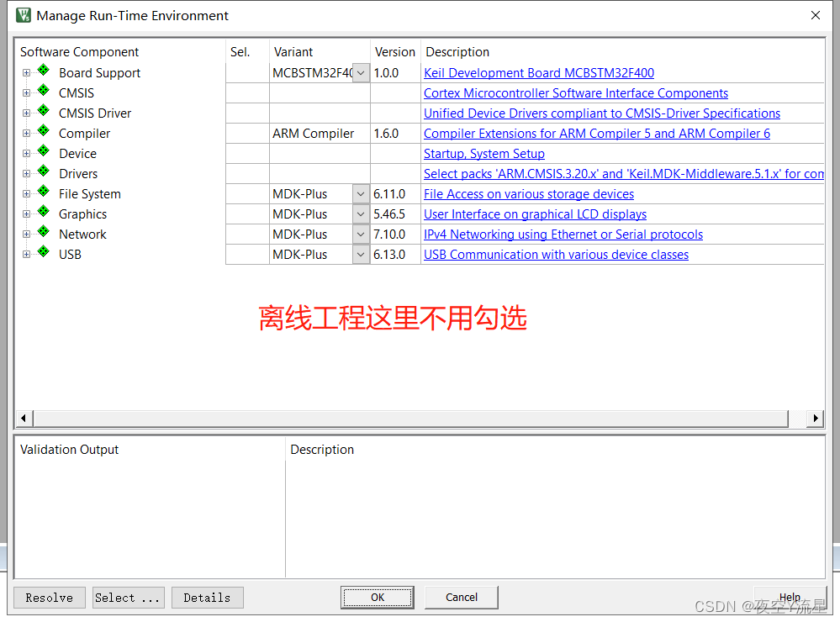Viewport: 840px width, 622px height.
Task: Click the Cancel button
Action: (x=462, y=598)
